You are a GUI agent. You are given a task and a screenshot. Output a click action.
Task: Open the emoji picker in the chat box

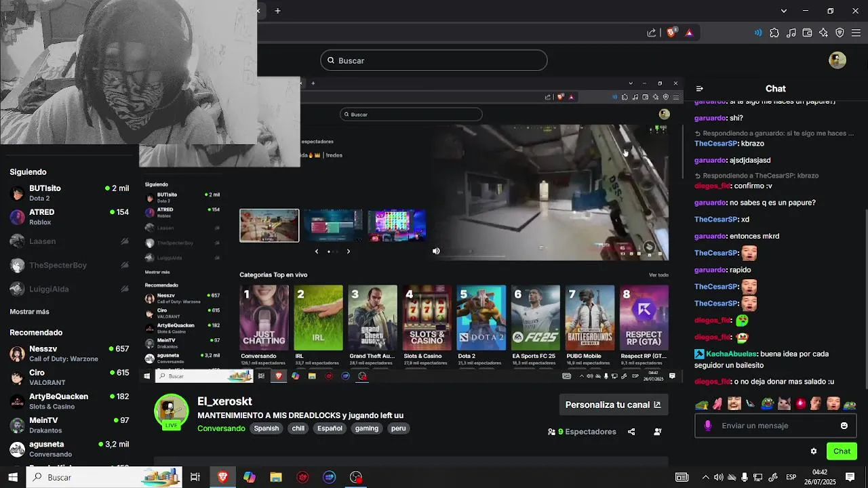844,426
